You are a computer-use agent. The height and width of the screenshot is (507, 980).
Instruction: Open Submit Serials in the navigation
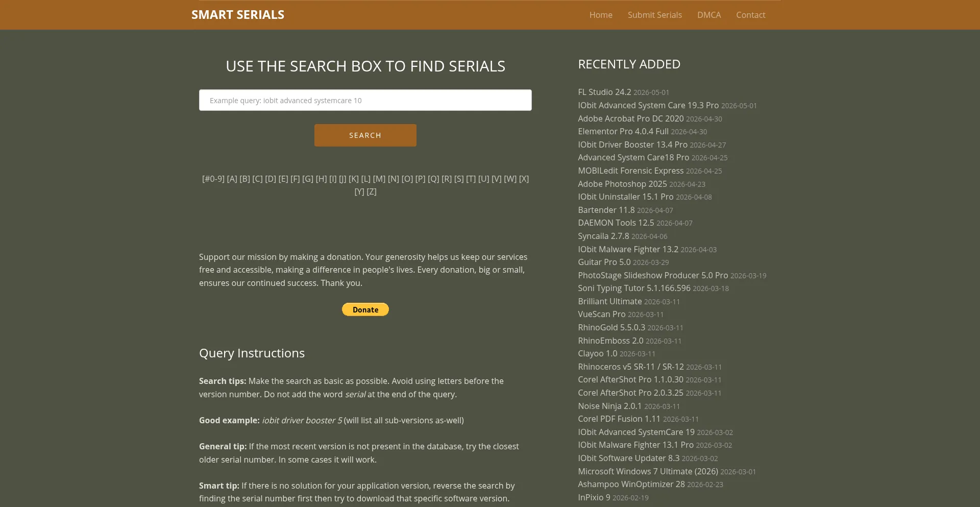tap(655, 15)
